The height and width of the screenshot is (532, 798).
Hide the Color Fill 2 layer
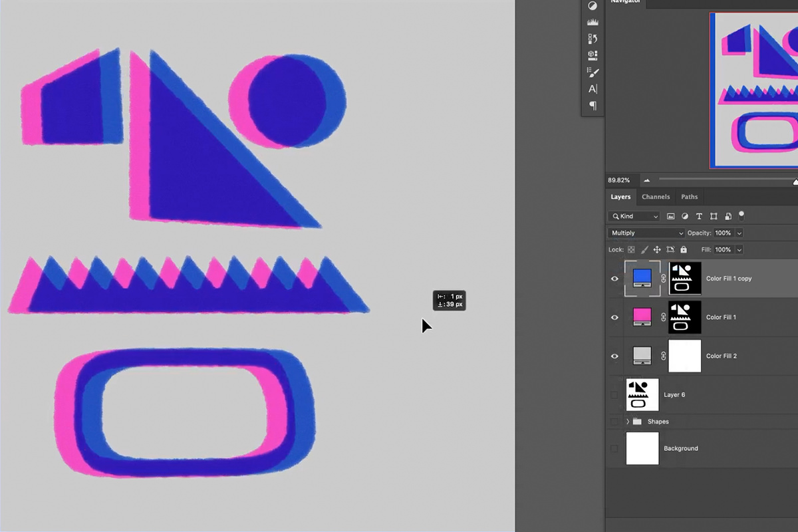614,356
